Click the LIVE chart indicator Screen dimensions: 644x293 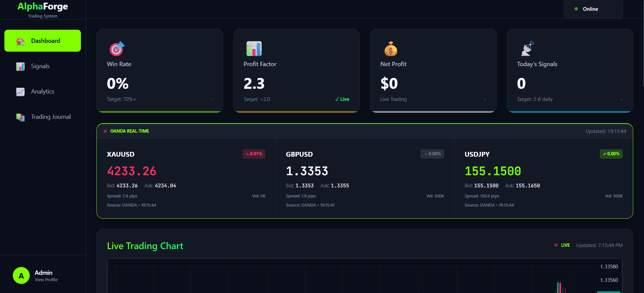(x=562, y=245)
